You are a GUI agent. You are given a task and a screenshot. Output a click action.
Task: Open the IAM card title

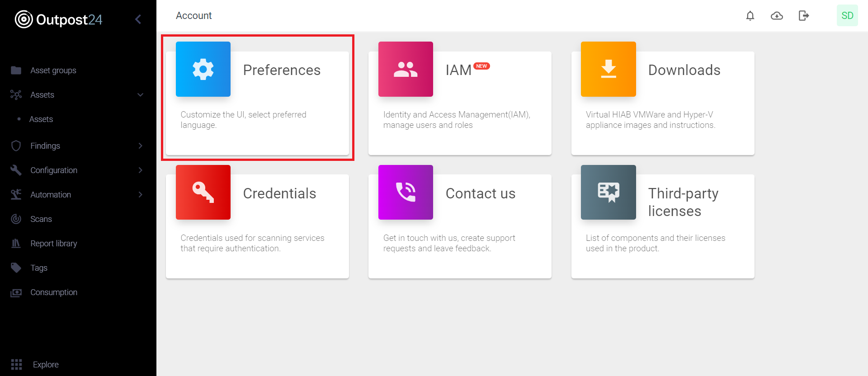pyautogui.click(x=458, y=70)
